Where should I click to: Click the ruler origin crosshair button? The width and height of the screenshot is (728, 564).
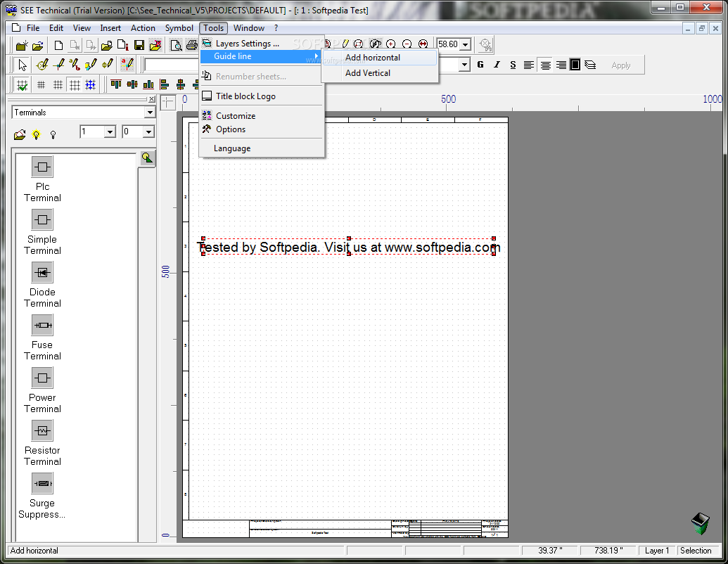coord(167,102)
